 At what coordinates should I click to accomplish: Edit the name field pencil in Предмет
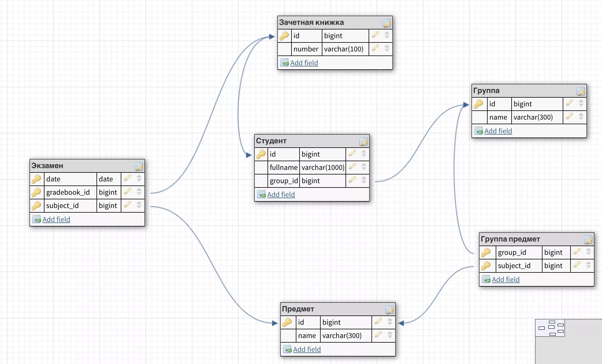[378, 335]
